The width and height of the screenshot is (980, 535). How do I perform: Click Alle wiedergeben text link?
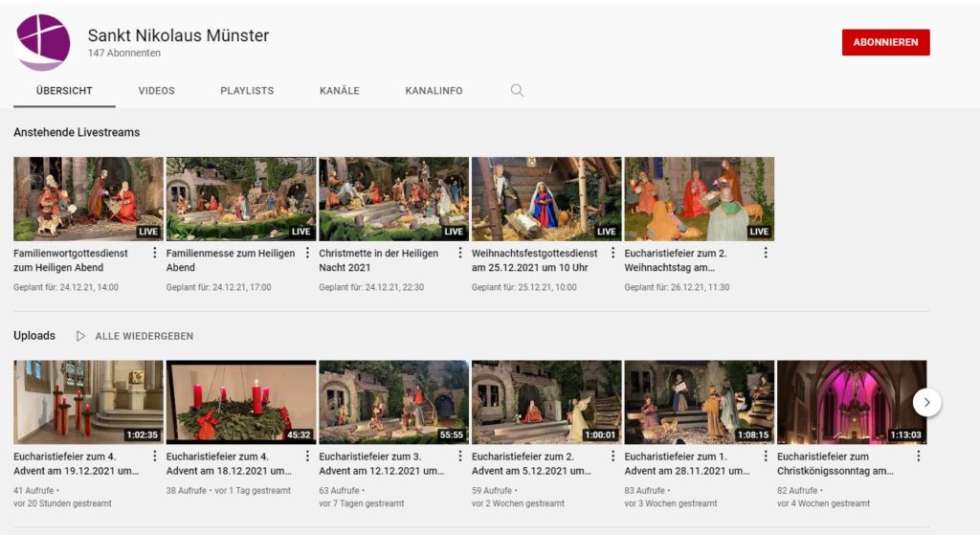click(144, 336)
